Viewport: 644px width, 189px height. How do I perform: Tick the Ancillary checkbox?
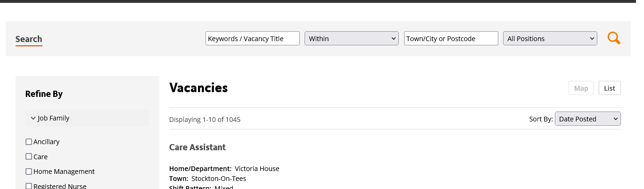29,142
